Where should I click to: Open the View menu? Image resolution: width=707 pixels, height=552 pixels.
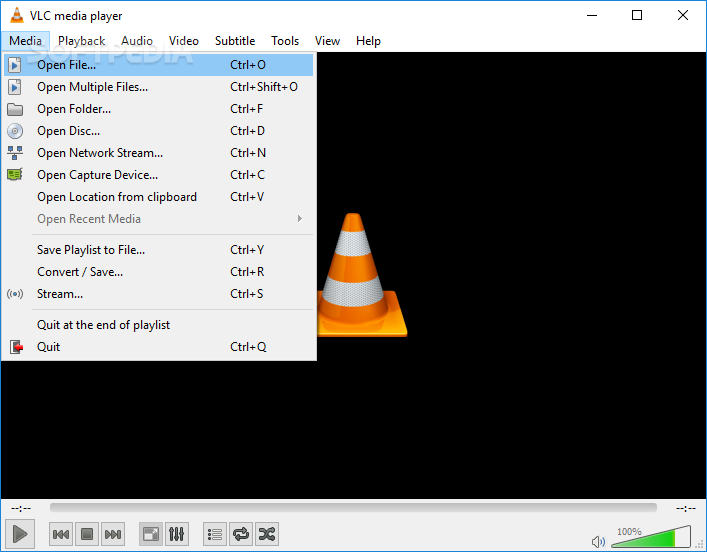click(x=327, y=41)
